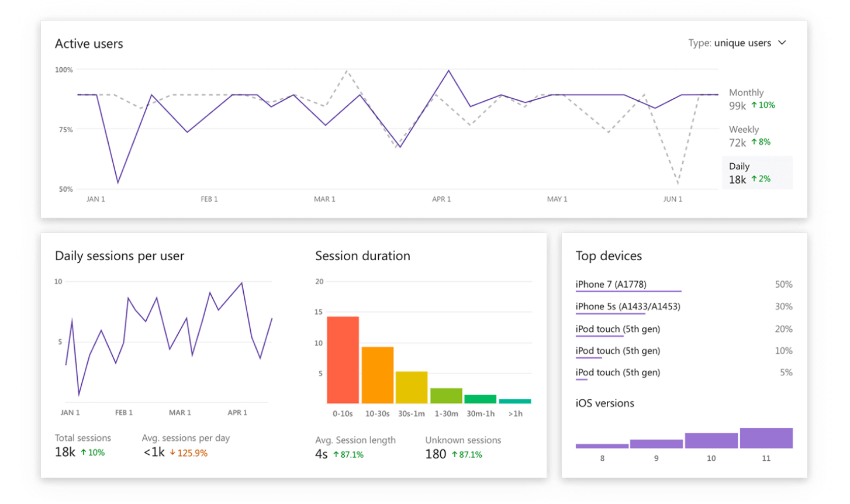Click the red 0-10s session duration bar

(x=343, y=360)
